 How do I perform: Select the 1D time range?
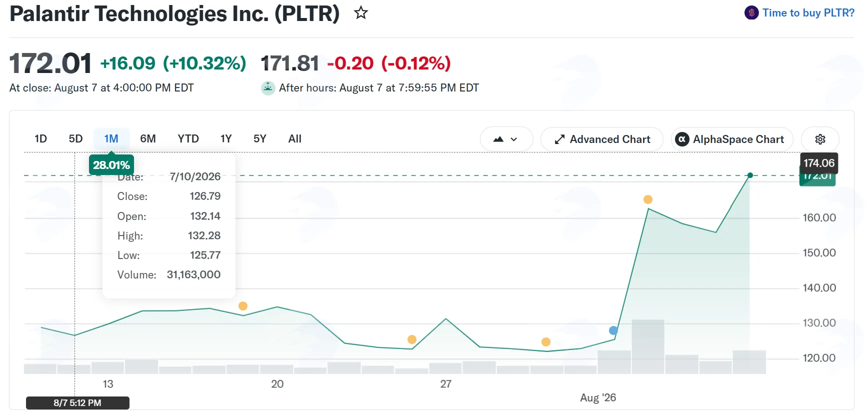pyautogui.click(x=40, y=139)
